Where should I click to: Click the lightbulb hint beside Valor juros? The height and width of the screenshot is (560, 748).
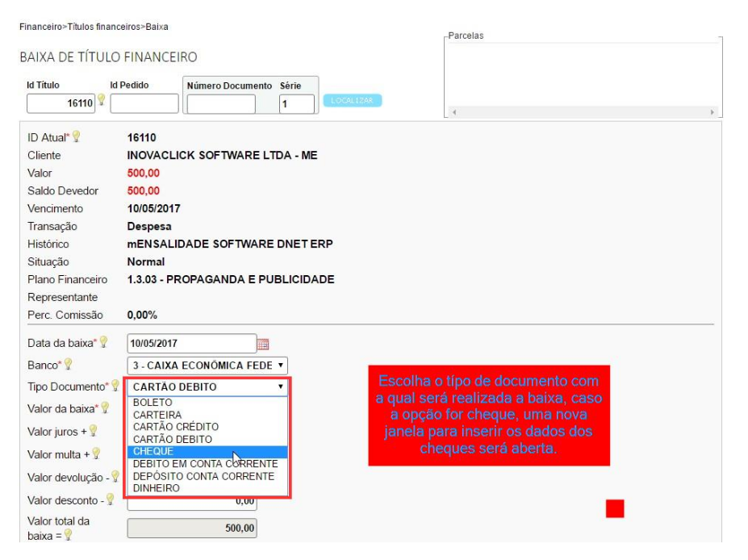pos(93,431)
